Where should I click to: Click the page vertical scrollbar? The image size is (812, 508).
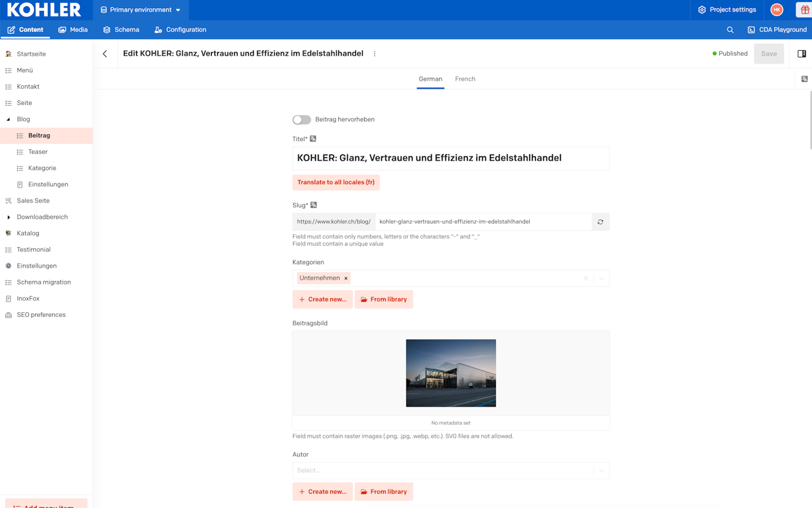point(810,121)
